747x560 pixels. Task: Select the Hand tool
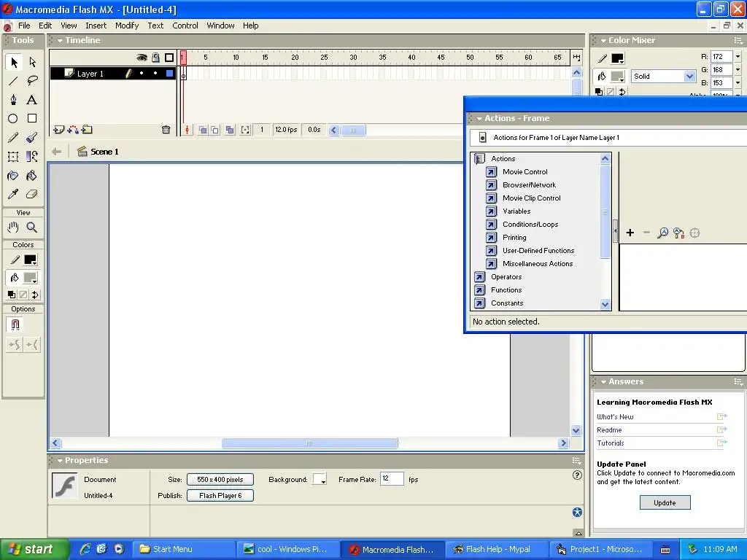(x=13, y=227)
